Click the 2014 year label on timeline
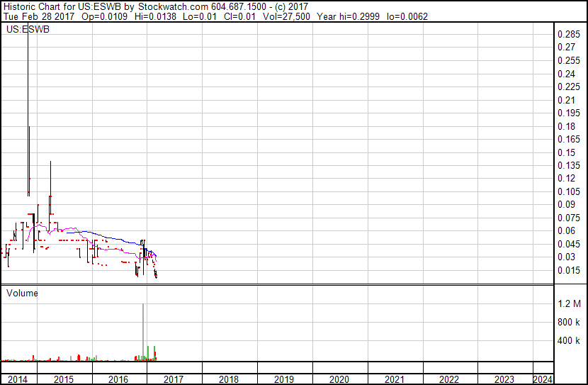The width and height of the screenshot is (588, 385). tap(17, 379)
